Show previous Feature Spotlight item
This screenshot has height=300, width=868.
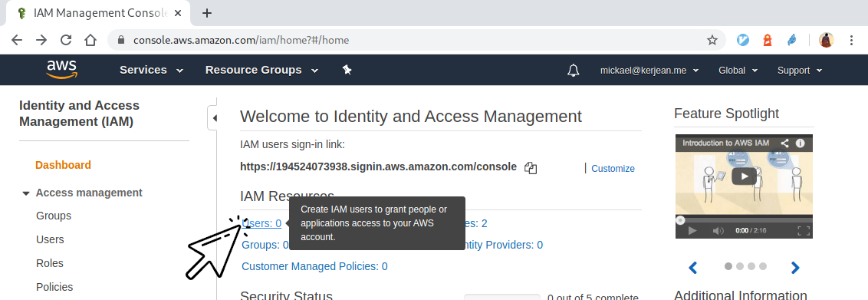coord(692,268)
